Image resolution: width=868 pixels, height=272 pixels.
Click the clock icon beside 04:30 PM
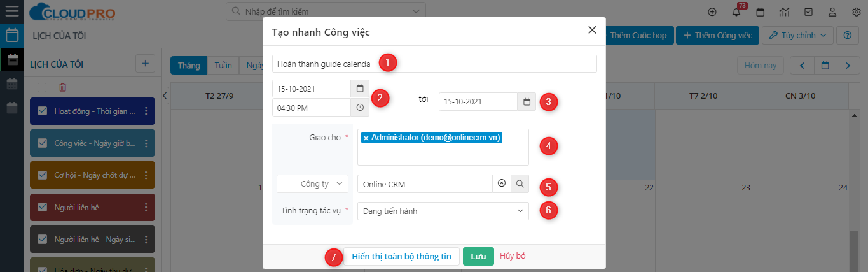point(360,108)
